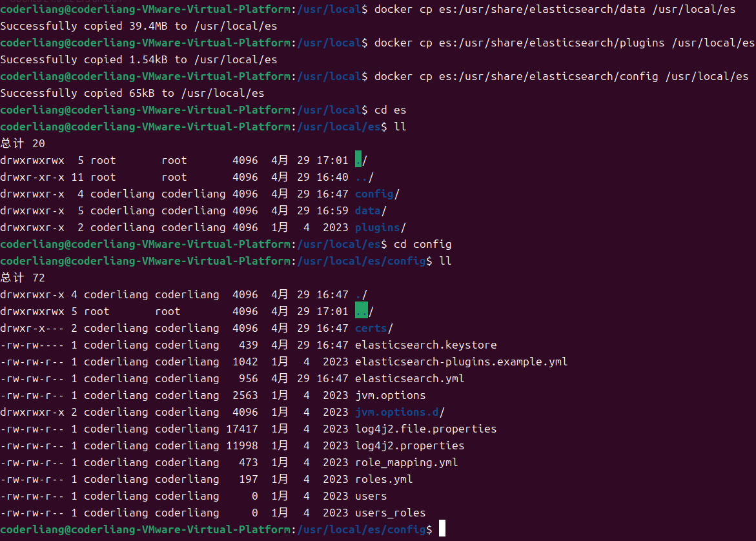This screenshot has height=541, width=756.
Task: Click the size value '473' of role_mapping.yml
Action: pyautogui.click(x=249, y=463)
